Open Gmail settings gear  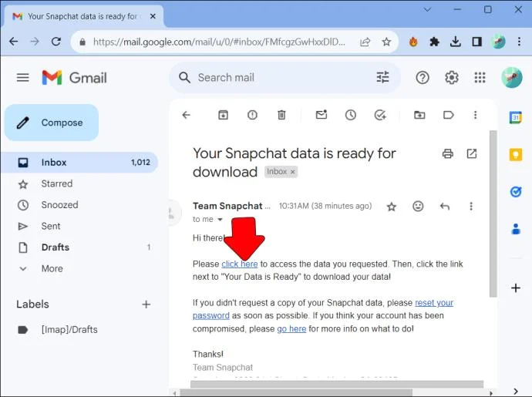(452, 78)
